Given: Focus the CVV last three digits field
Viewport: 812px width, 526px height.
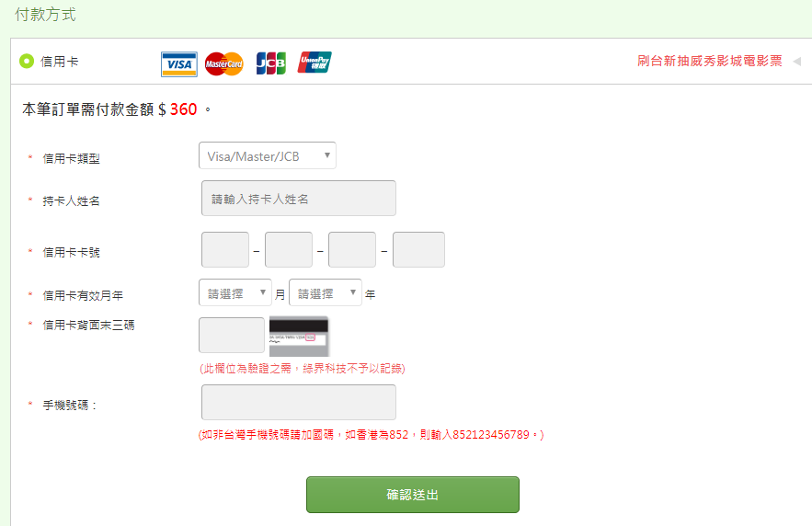Looking at the screenshot, I should [232, 335].
